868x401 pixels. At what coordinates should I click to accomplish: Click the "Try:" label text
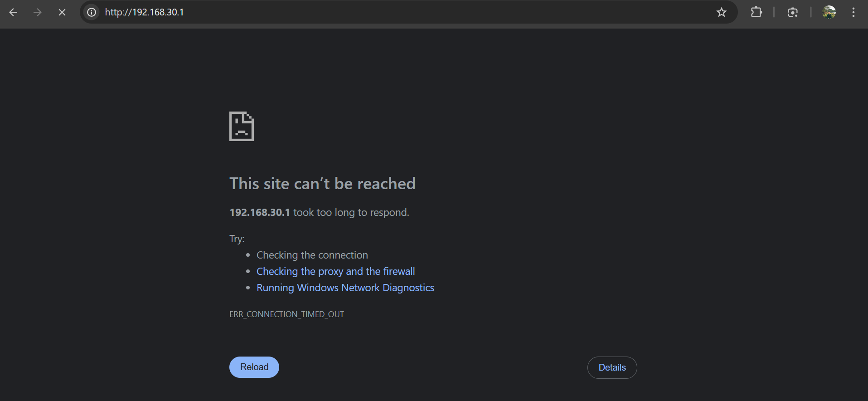coord(237,239)
